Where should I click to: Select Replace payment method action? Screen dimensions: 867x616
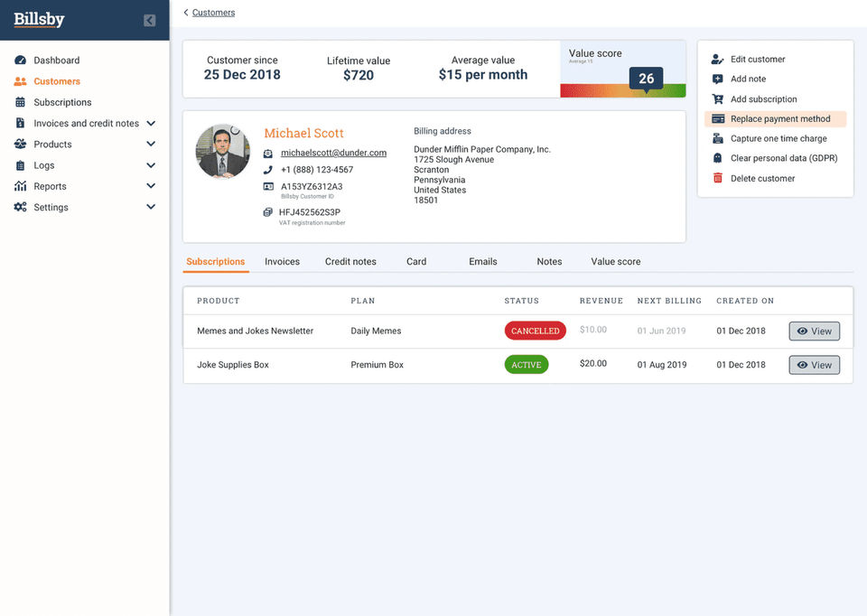[x=775, y=119]
